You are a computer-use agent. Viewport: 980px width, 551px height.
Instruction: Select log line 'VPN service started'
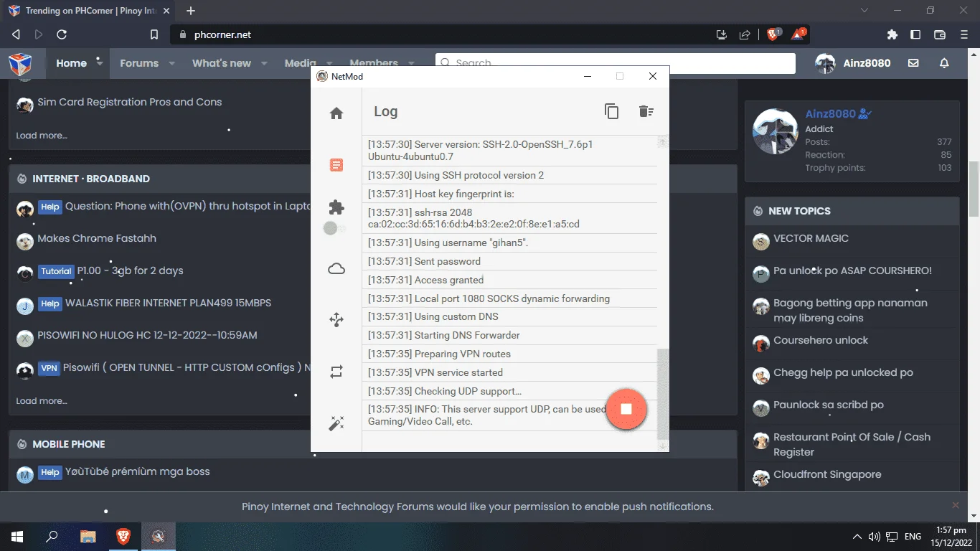coord(435,372)
